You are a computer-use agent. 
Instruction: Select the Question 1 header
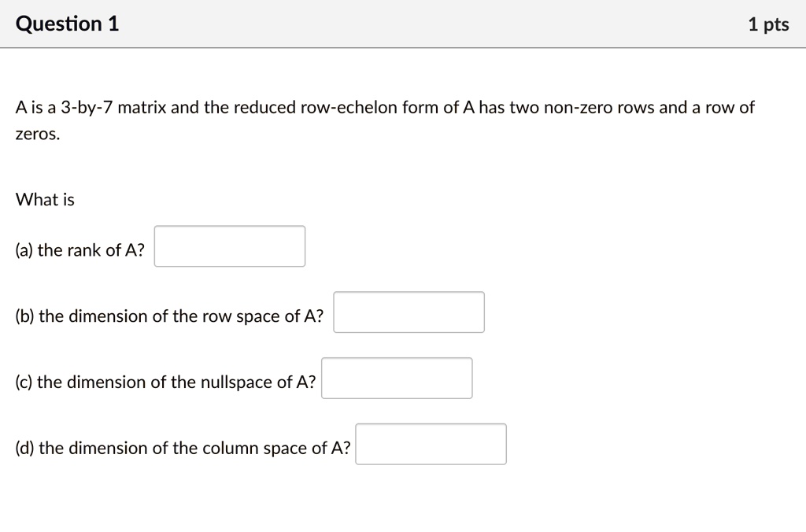67,24
